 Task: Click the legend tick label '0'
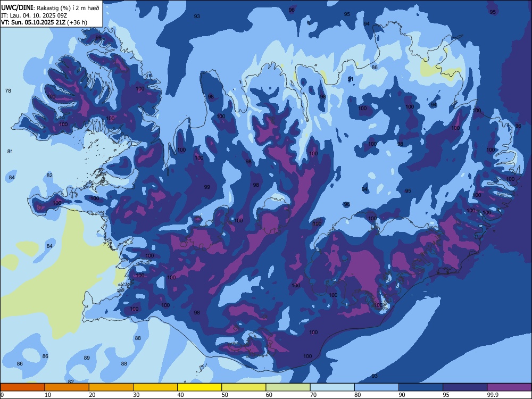[2, 395]
